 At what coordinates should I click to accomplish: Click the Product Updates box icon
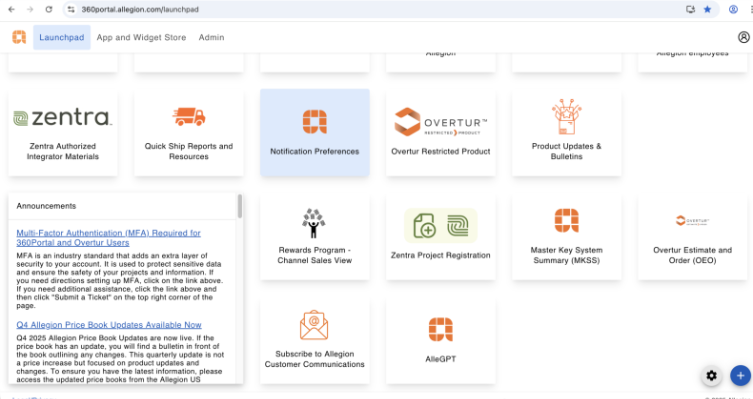(566, 117)
